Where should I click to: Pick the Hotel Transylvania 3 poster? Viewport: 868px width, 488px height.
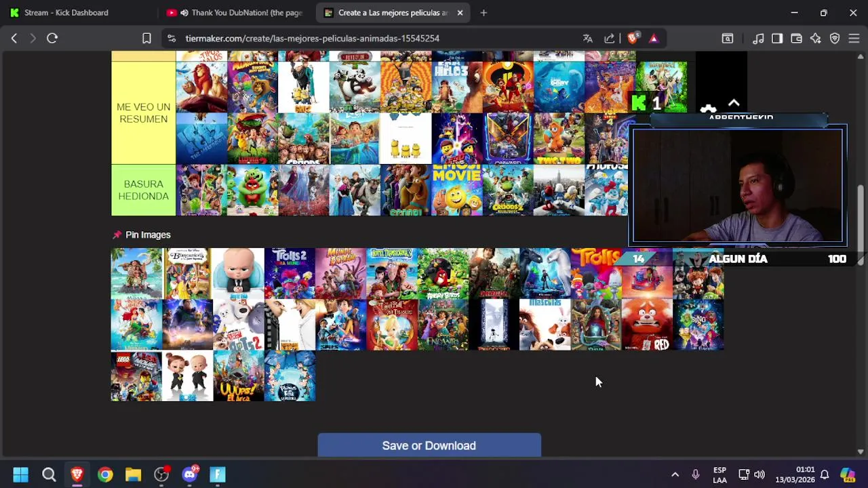point(392,273)
